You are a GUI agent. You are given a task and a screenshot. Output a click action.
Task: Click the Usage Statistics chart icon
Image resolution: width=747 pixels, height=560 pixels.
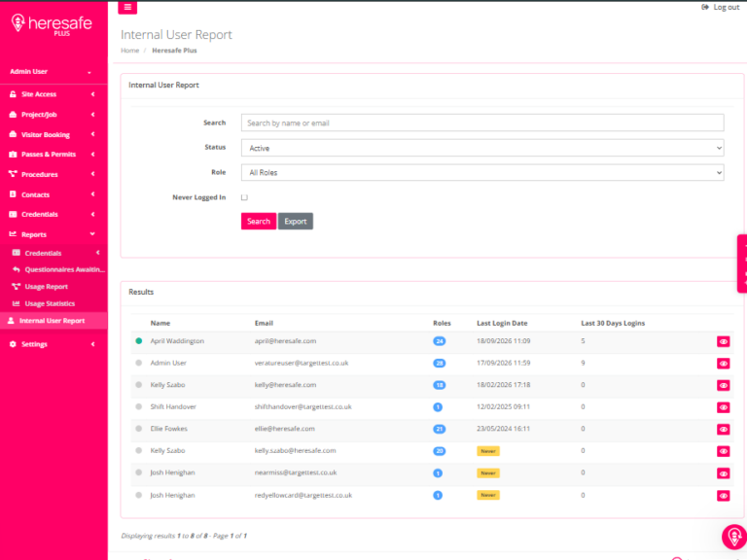click(x=17, y=303)
